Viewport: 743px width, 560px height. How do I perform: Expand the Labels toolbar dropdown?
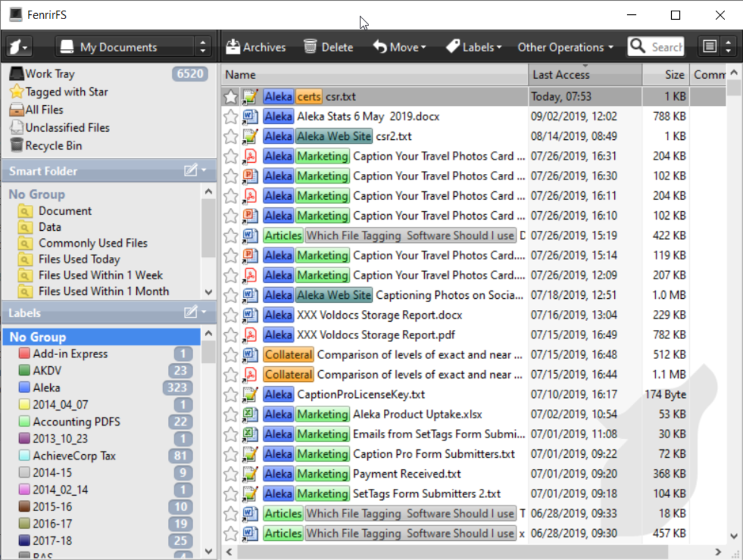(474, 47)
